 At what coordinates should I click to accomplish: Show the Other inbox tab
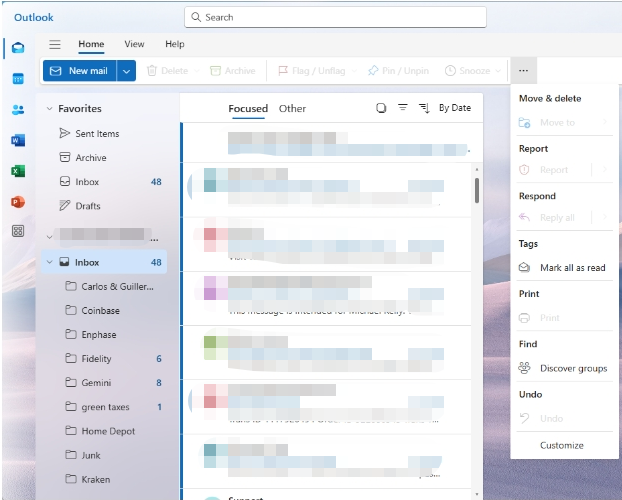pos(292,108)
